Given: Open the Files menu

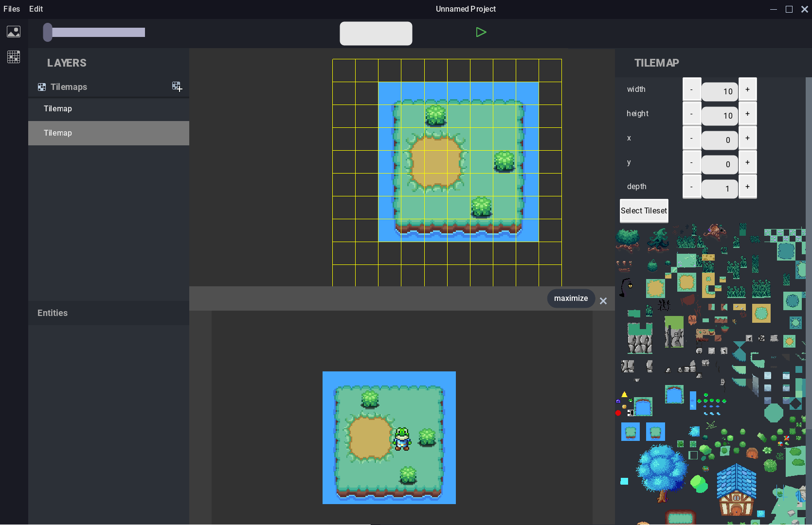Looking at the screenshot, I should pos(12,9).
